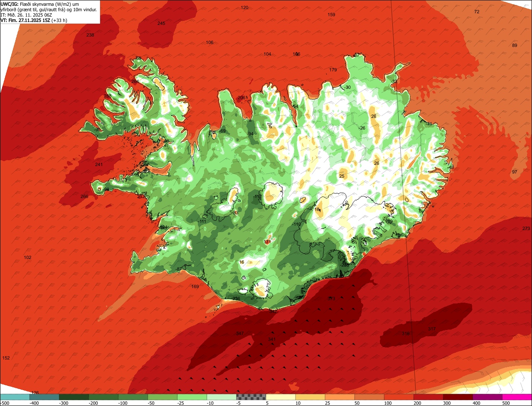Click the flux value '241' west of Iceland
The width and height of the screenshot is (532, 406).
pyautogui.click(x=99, y=165)
